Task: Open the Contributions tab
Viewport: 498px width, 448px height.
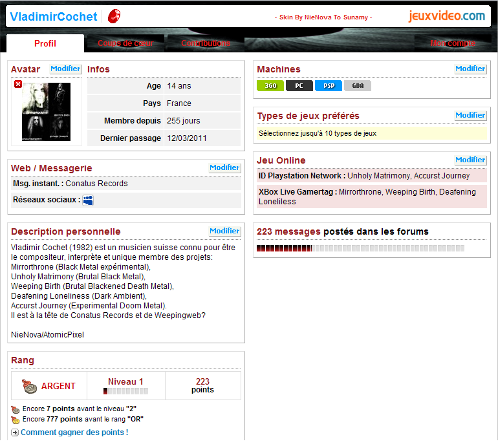Action: (206, 43)
